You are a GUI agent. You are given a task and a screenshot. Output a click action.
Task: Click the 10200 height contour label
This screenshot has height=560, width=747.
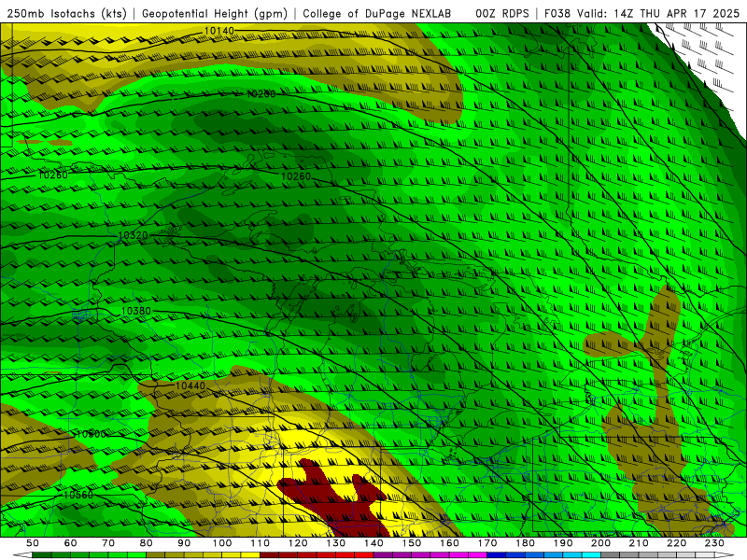point(261,94)
